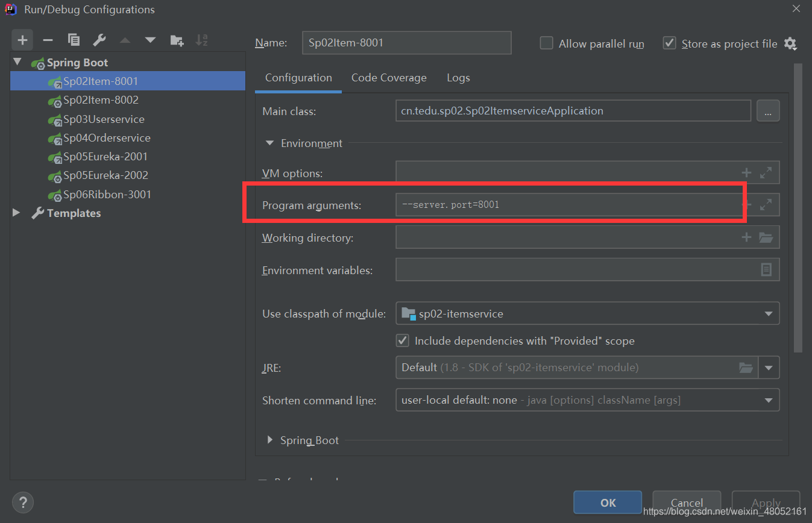Collapse the Environment section
This screenshot has width=812, height=523.
coord(269,143)
